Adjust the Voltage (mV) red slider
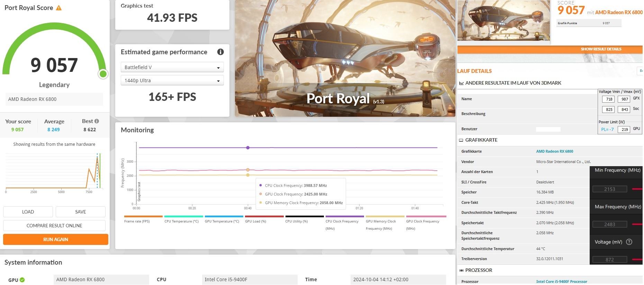The width and height of the screenshot is (644, 285). point(637,259)
